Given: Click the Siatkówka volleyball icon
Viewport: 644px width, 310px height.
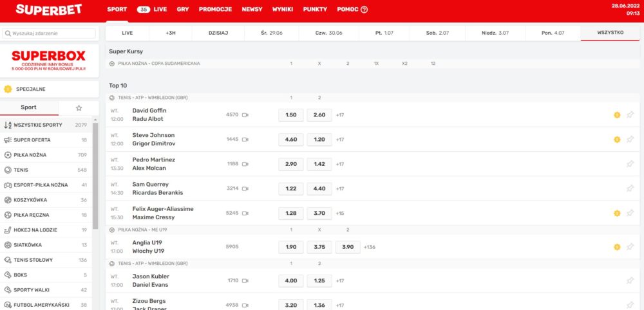Looking at the screenshot, I should [x=7, y=245].
